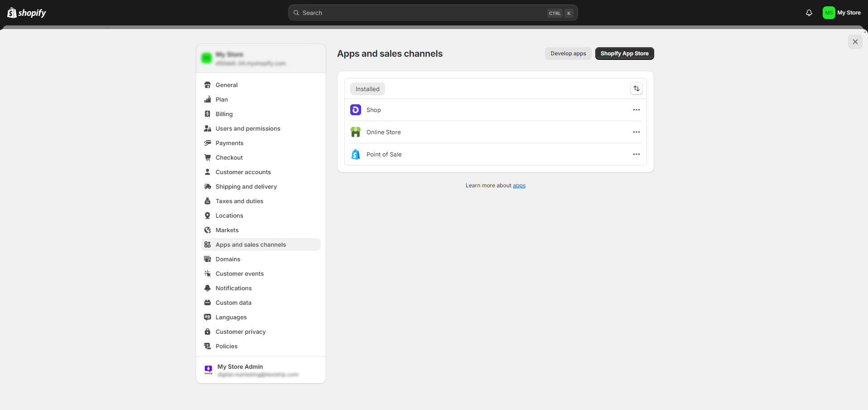Select the Online Store channel icon
868x410 pixels.
355,132
